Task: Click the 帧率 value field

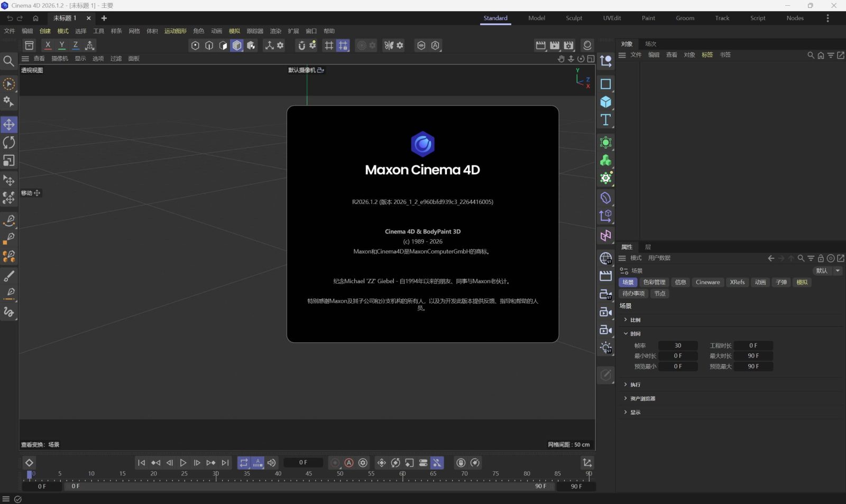Action: pyautogui.click(x=678, y=346)
